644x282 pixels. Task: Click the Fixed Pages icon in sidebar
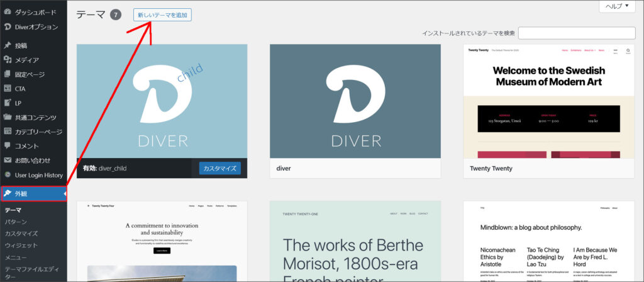point(8,74)
